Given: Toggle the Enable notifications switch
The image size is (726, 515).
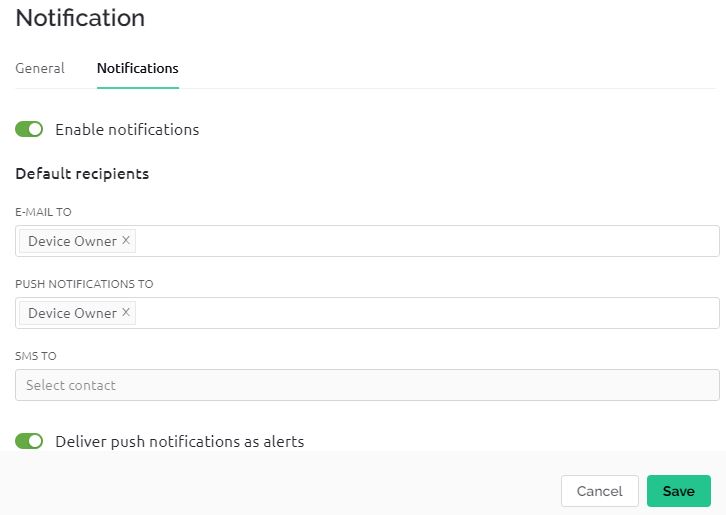Looking at the screenshot, I should pyautogui.click(x=29, y=129).
